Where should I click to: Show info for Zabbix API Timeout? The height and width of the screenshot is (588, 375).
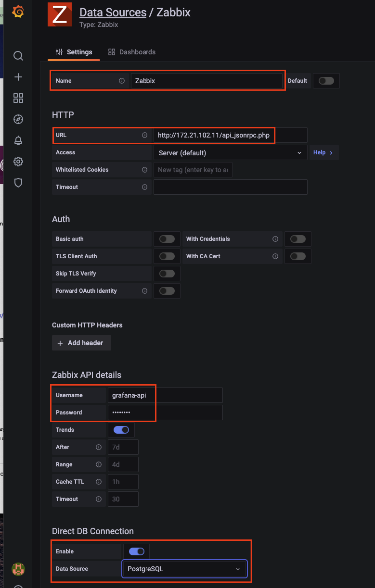[x=99, y=499]
